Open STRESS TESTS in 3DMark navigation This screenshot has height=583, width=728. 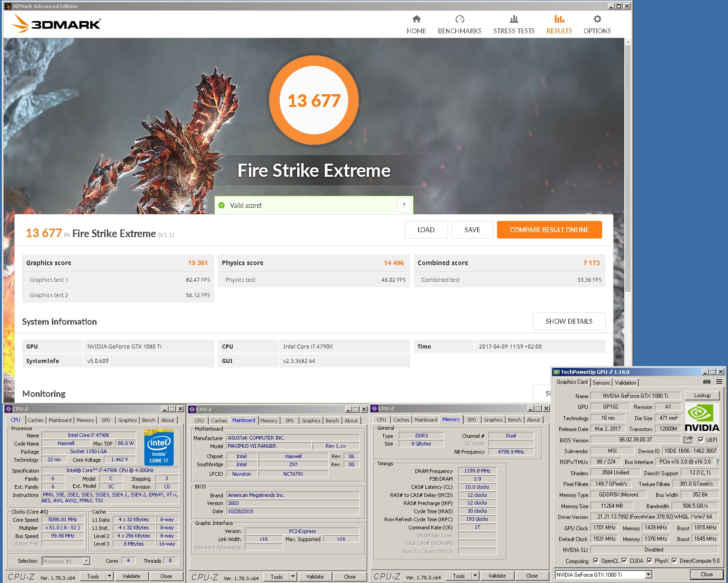514,25
